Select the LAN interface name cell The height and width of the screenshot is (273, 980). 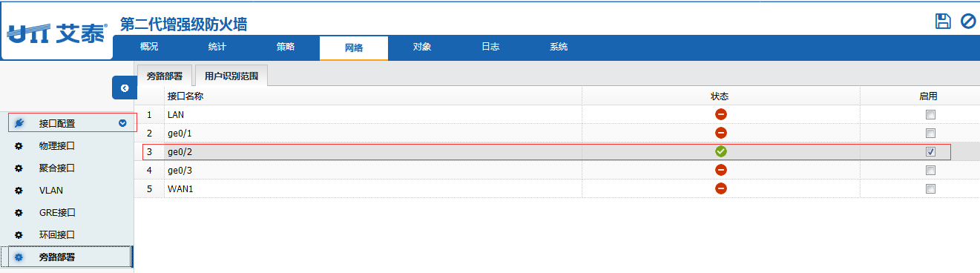tap(373, 114)
